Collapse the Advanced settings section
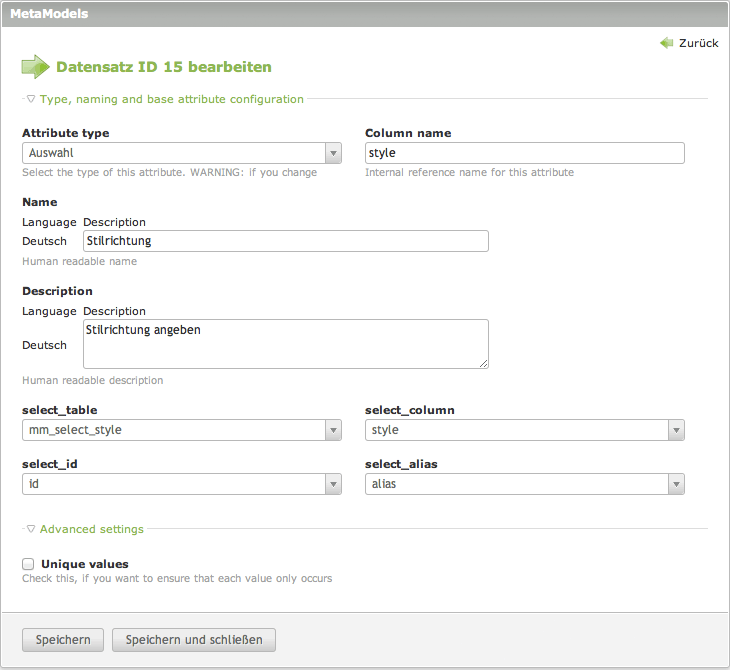The width and height of the screenshot is (730, 670). pos(91,529)
